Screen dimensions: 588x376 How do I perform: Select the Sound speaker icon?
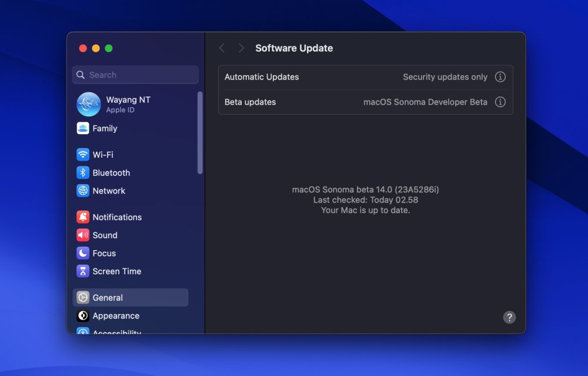tap(83, 235)
